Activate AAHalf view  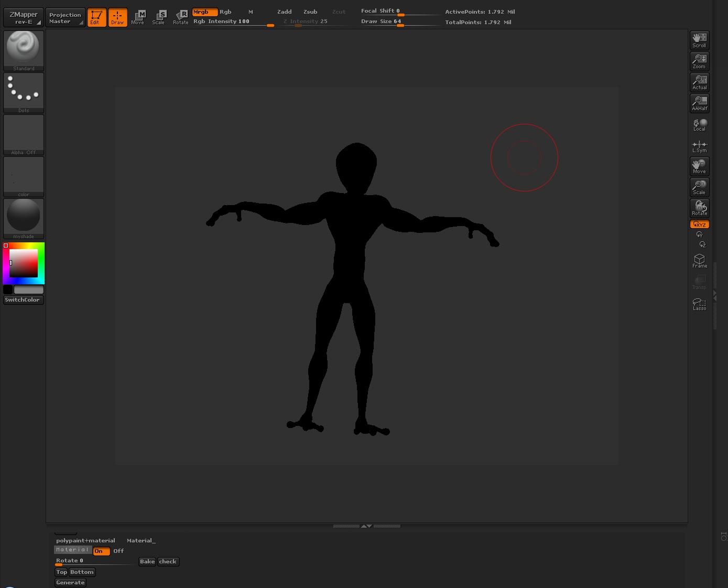[699, 103]
